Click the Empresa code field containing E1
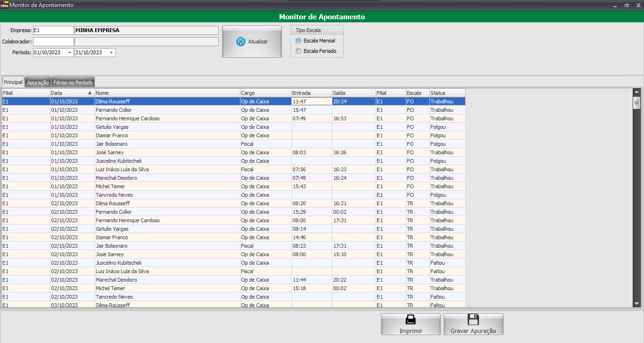The image size is (644, 343). [53, 30]
